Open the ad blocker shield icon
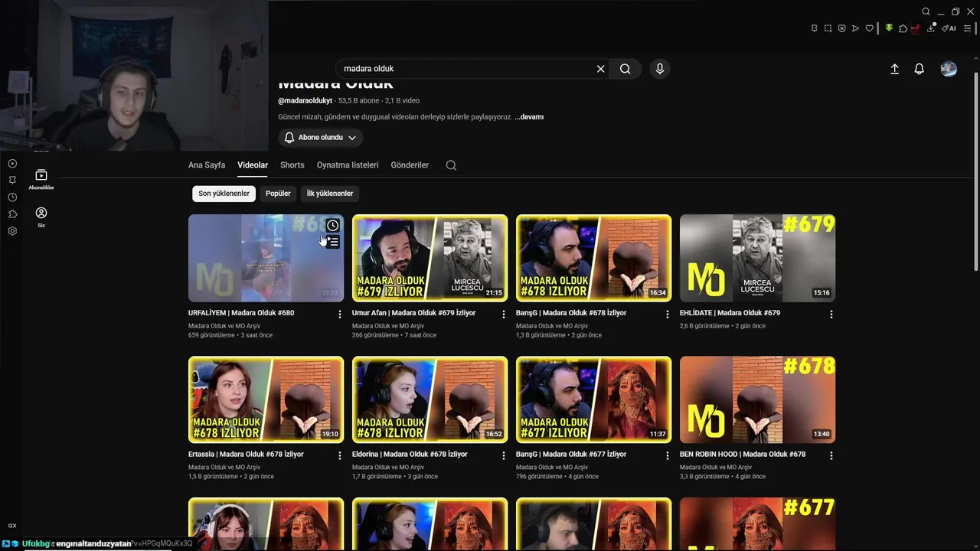Screen dimensions: 980x551 pyautogui.click(x=841, y=28)
